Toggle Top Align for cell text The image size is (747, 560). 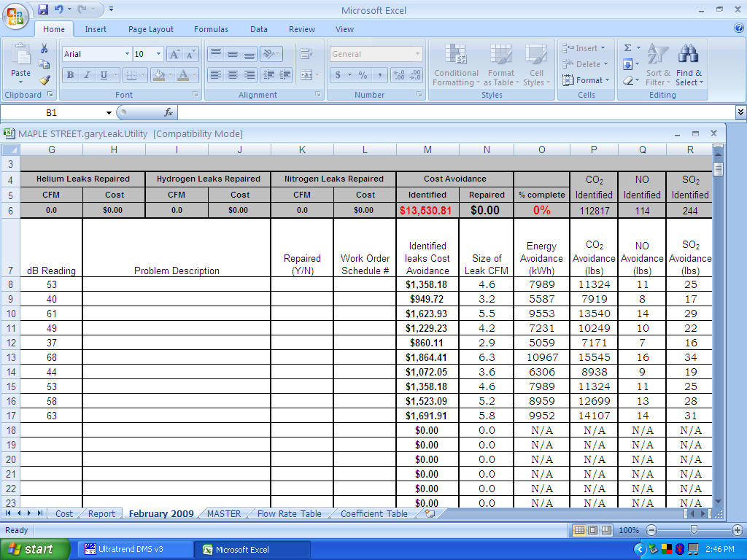click(x=216, y=54)
